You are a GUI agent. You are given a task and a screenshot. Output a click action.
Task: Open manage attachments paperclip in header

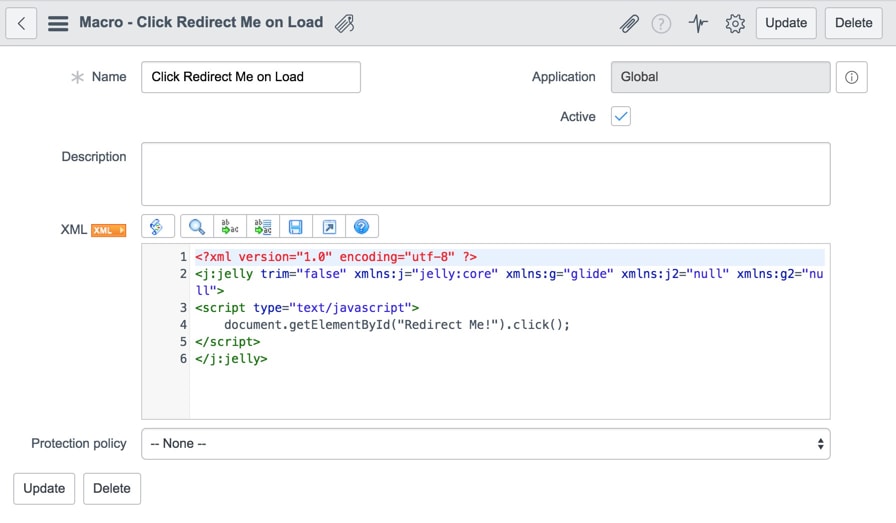pyautogui.click(x=629, y=23)
